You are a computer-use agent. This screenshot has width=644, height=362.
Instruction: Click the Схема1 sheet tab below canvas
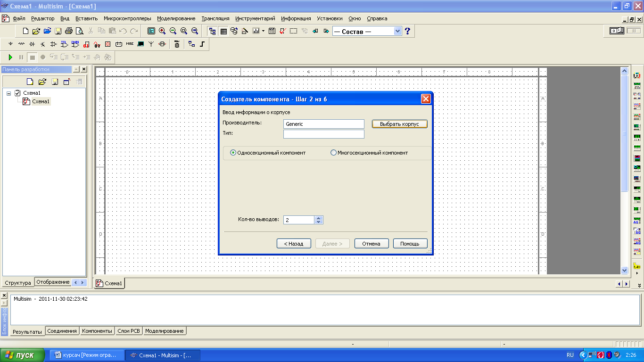[x=109, y=283]
